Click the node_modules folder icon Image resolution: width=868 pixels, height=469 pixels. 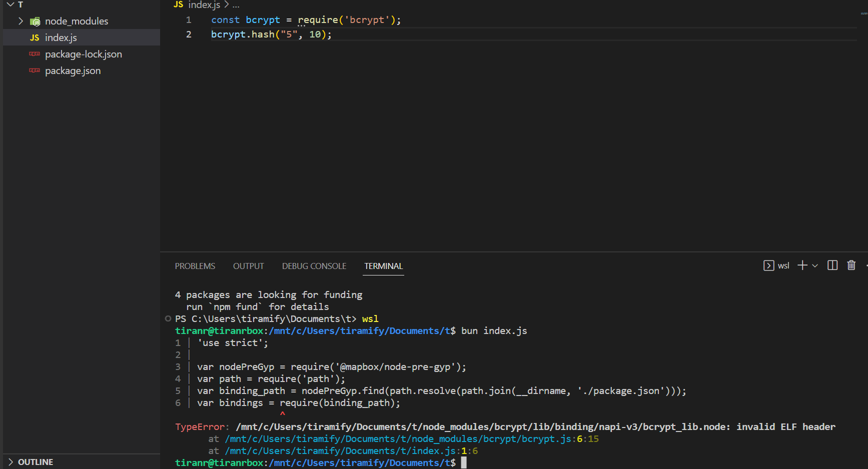(35, 21)
